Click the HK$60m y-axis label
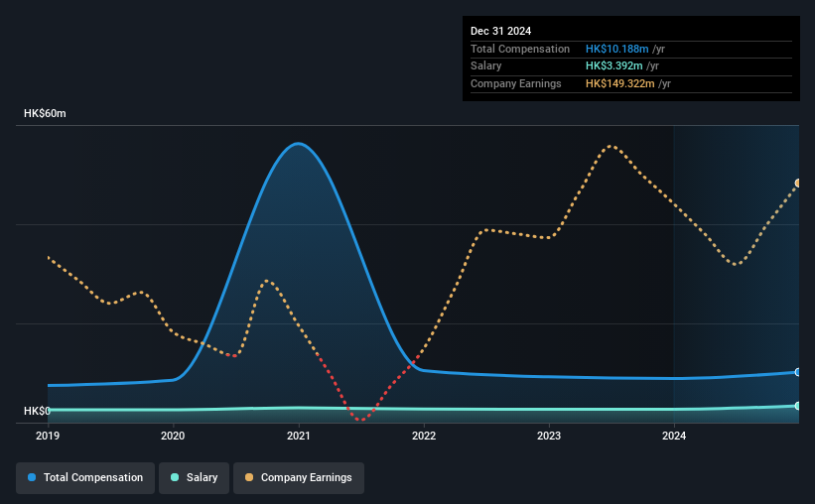Viewport: 815px width, 504px height. point(45,113)
